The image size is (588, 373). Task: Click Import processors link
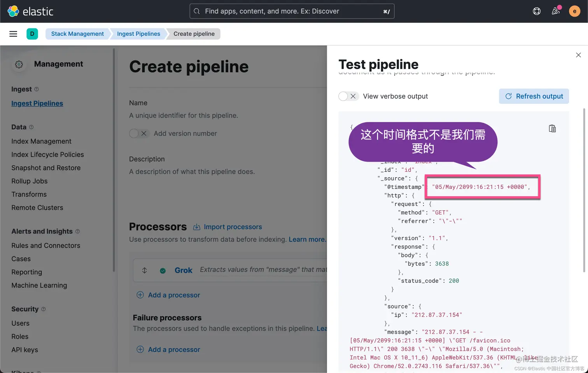(233, 227)
